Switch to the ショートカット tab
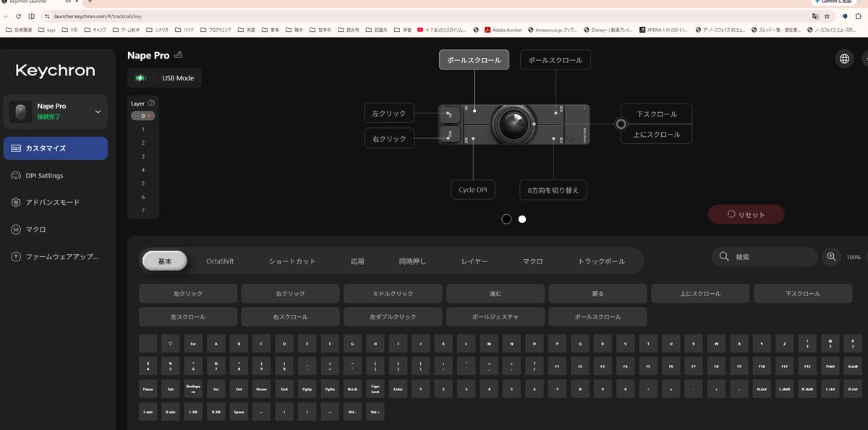Screen dimensions: 868x430 [292, 261]
